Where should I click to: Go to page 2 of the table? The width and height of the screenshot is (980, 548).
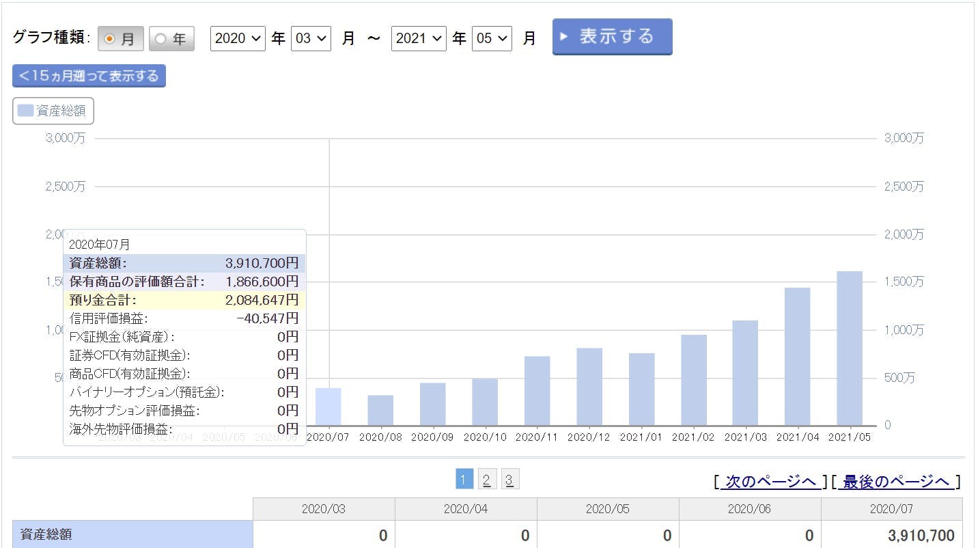click(x=486, y=480)
